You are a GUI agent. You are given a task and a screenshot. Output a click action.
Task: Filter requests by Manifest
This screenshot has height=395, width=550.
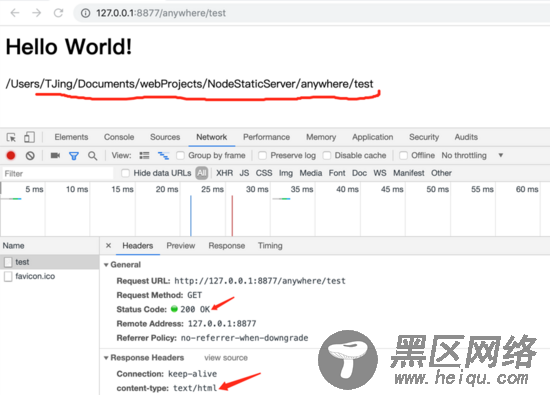point(409,173)
